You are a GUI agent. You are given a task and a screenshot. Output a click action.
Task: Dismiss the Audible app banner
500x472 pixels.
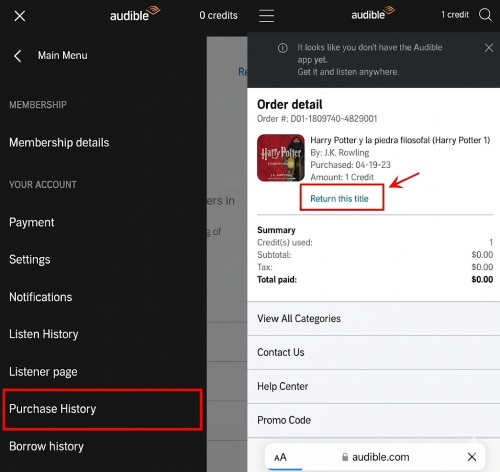tap(489, 48)
